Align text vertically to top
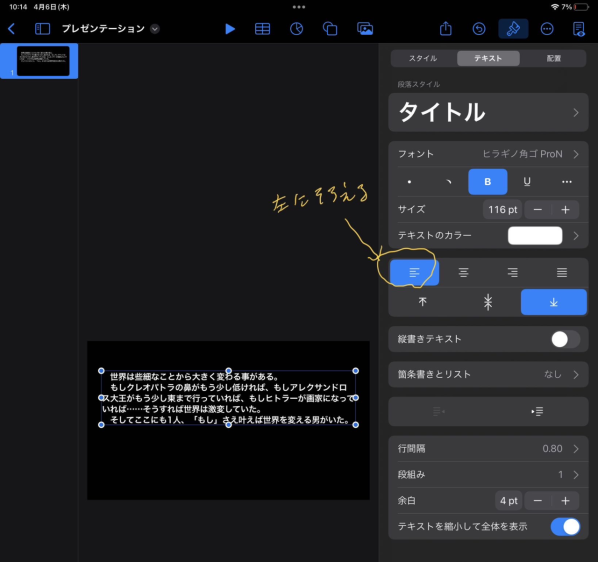 click(x=423, y=302)
